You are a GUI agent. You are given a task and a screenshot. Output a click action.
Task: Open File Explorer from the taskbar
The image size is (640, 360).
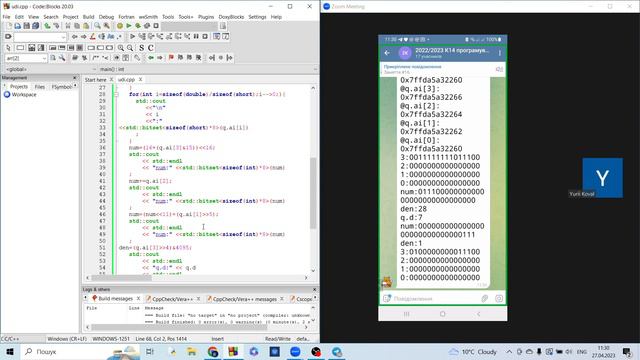tap(192, 351)
